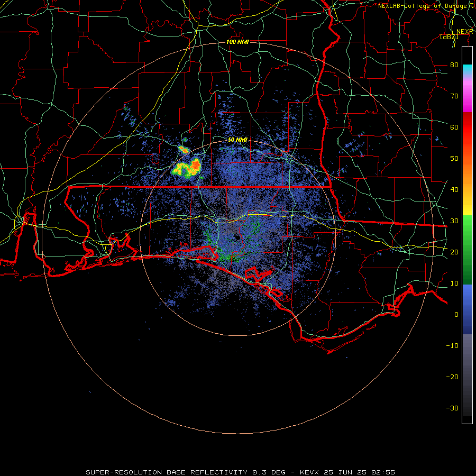Click the 30 value on dBZ scale
This screenshot has height=476, width=476.
(454, 221)
